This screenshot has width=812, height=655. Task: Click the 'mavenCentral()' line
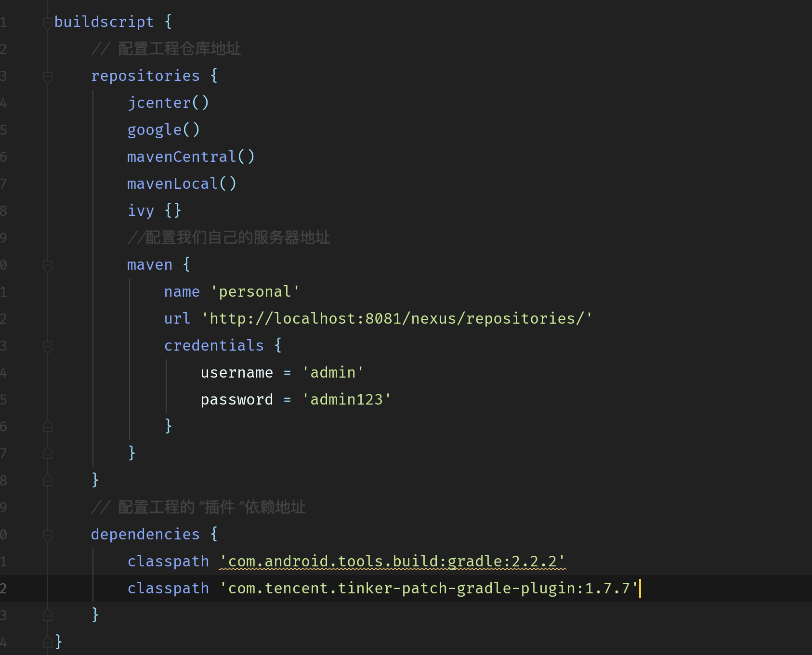point(191,157)
